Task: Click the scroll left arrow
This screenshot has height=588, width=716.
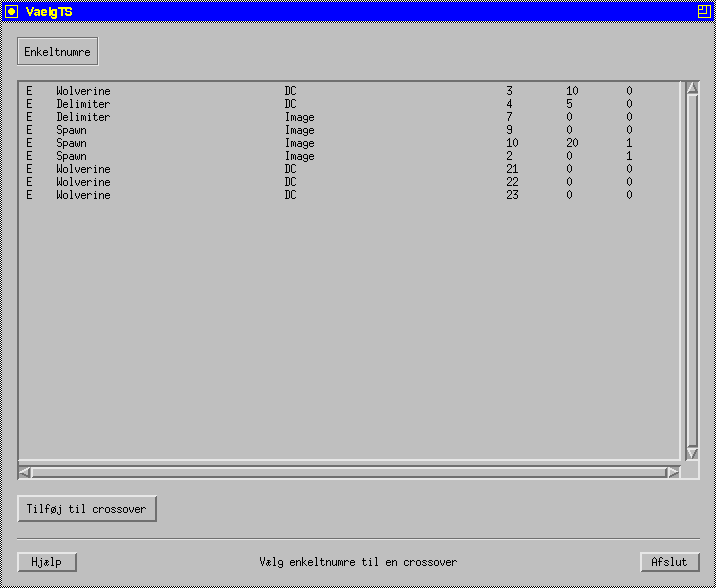Action: click(x=25, y=472)
